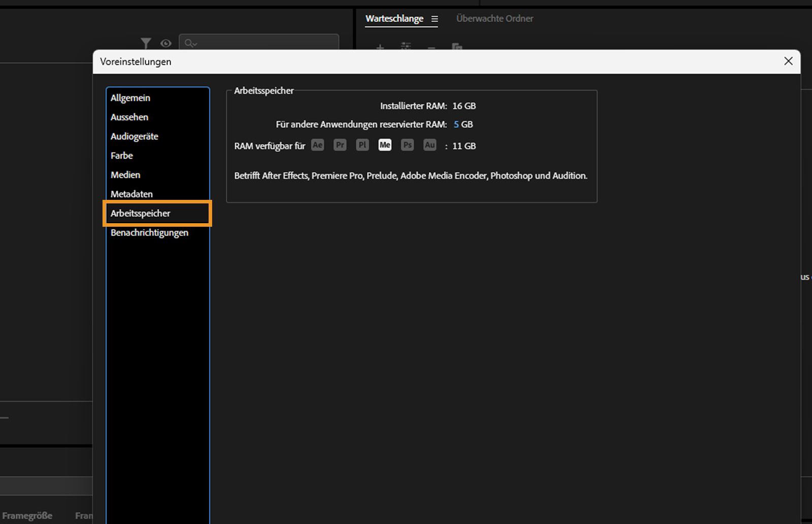Click the 'Für andere Anwendungen reservierter RAM:' label
Image resolution: width=812 pixels, height=524 pixels.
(x=361, y=124)
